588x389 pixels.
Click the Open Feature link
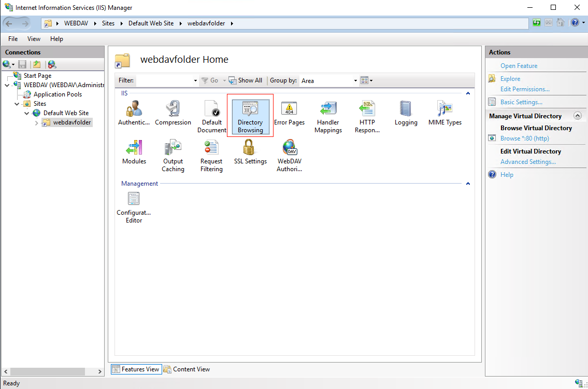coord(519,66)
